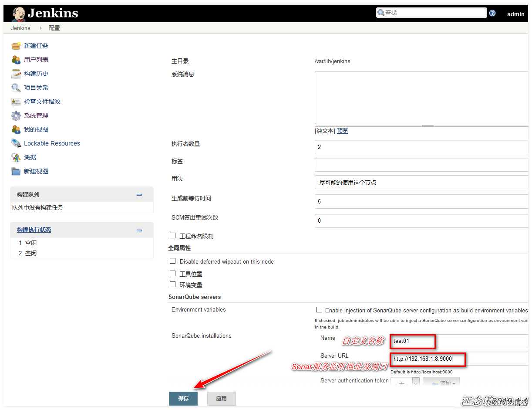The height and width of the screenshot is (410, 532).
Task: Toggle the 环境变量 checkbox
Action: (x=173, y=285)
